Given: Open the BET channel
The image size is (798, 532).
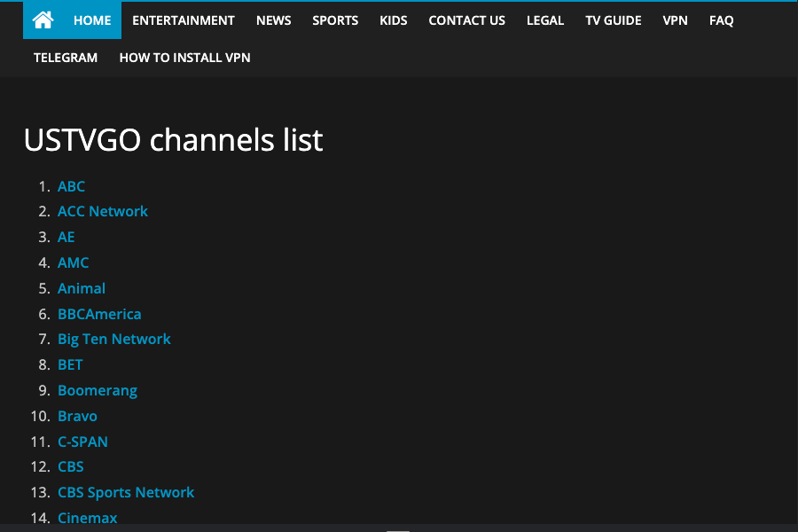Looking at the screenshot, I should pyautogui.click(x=70, y=365).
